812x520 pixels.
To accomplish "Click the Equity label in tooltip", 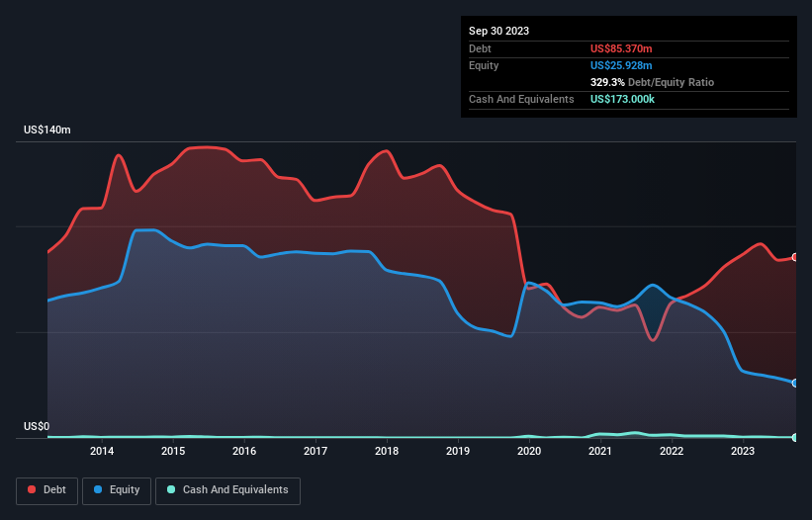I will click(484, 65).
